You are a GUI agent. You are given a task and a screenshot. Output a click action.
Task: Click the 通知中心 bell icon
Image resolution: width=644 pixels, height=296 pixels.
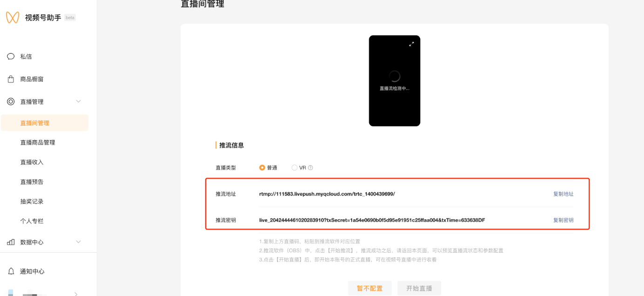click(x=11, y=271)
